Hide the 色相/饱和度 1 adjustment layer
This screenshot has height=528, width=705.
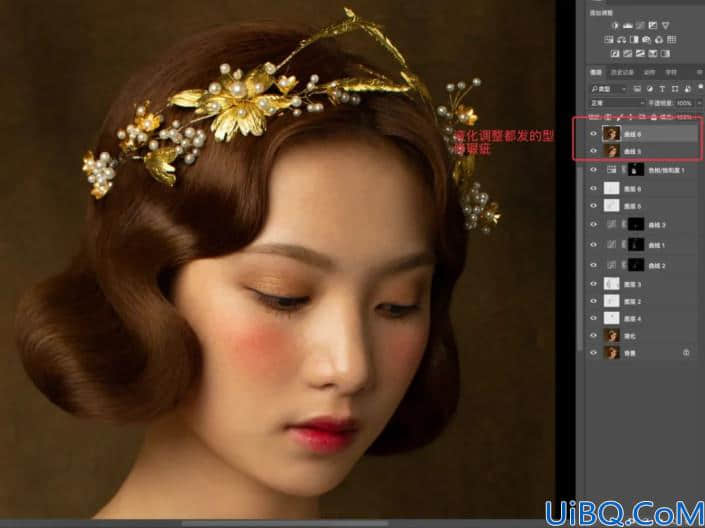[x=593, y=170]
